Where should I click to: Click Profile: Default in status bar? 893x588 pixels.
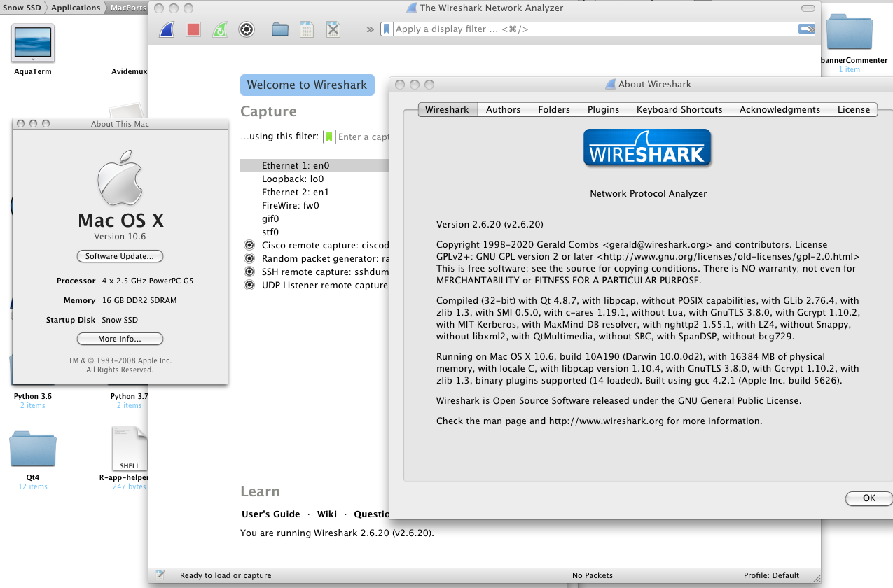pyautogui.click(x=771, y=575)
